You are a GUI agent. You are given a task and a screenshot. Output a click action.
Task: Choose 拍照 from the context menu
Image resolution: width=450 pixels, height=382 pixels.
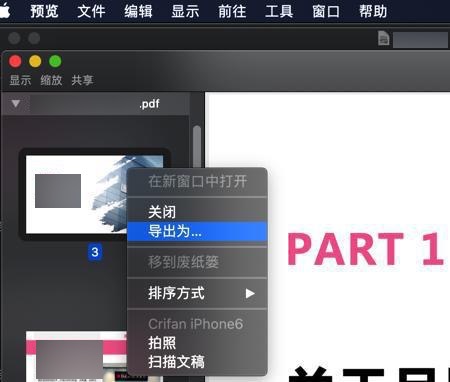click(x=197, y=343)
